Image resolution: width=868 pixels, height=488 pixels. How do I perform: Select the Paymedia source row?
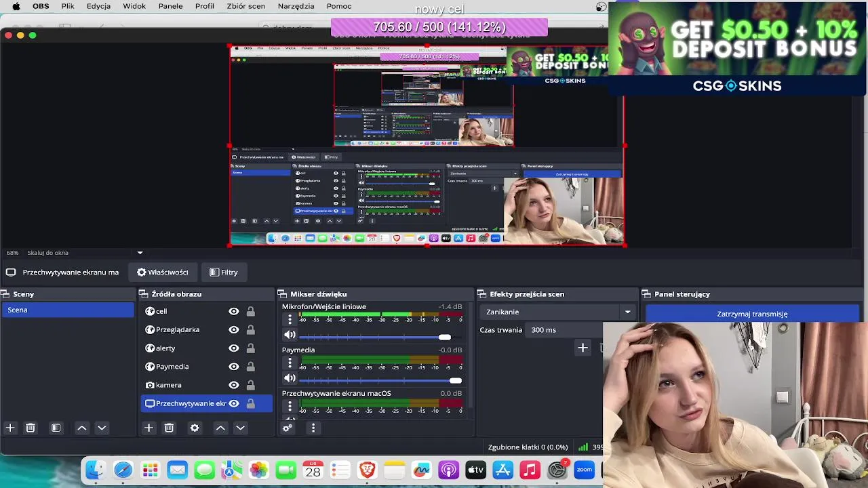(206, 367)
